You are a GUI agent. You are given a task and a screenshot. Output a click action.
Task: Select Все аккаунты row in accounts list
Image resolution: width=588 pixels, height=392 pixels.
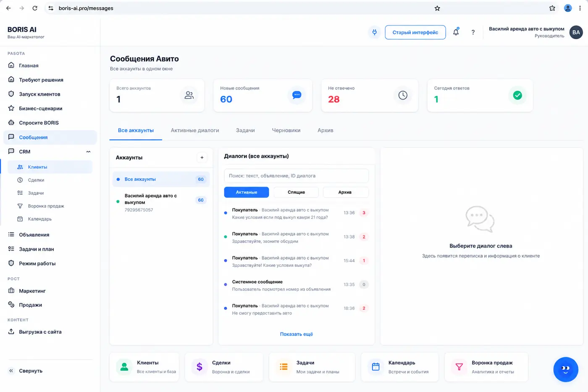point(161,179)
